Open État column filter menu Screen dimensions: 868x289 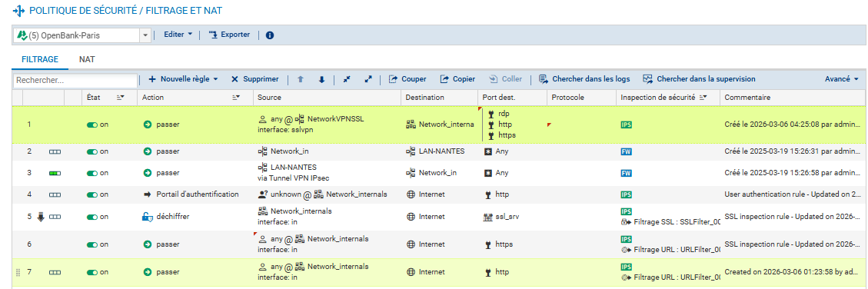click(120, 97)
